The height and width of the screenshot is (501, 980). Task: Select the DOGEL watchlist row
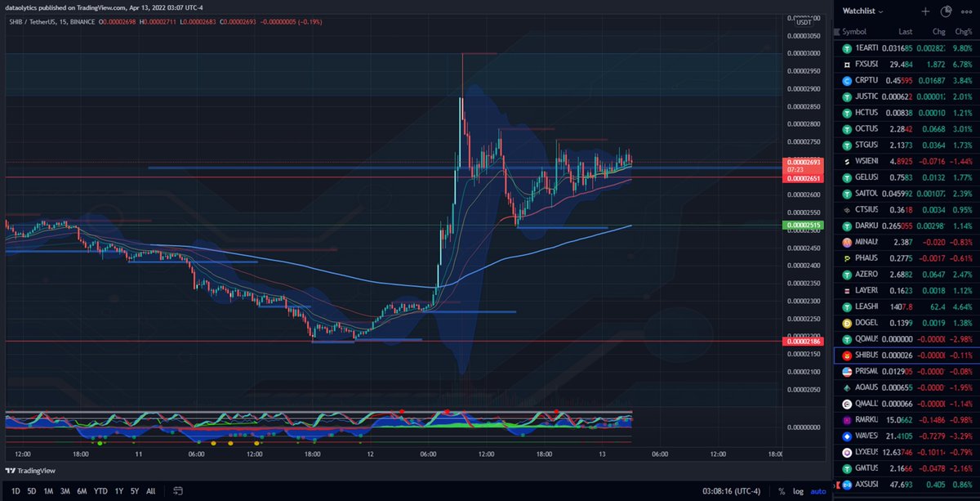pyautogui.click(x=906, y=323)
